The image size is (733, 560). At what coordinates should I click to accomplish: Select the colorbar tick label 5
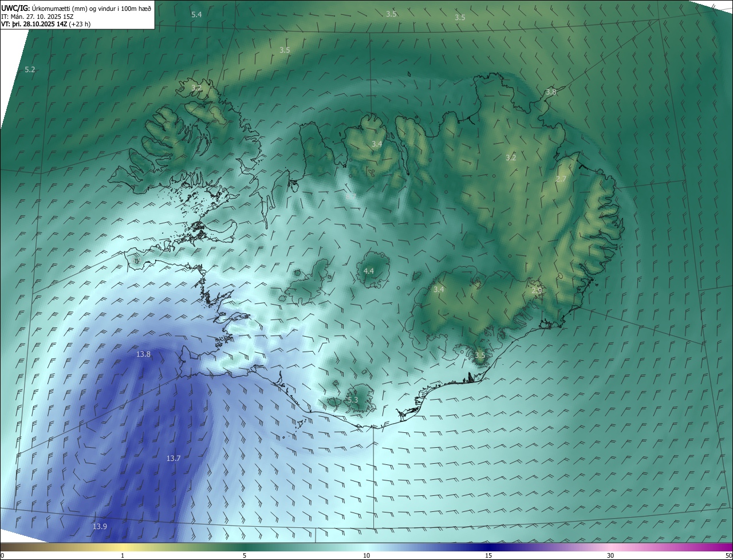click(245, 555)
